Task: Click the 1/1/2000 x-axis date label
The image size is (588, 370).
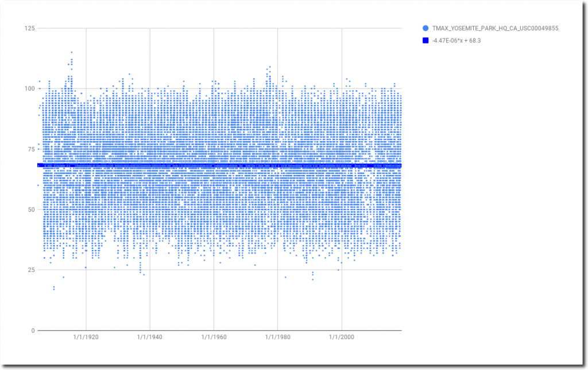Action: tap(342, 338)
